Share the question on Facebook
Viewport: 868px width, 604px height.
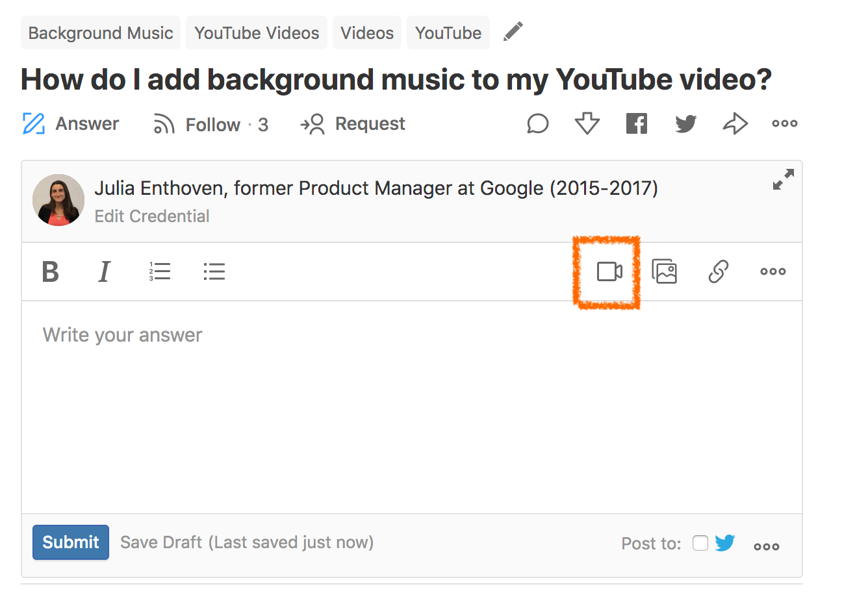(x=636, y=123)
